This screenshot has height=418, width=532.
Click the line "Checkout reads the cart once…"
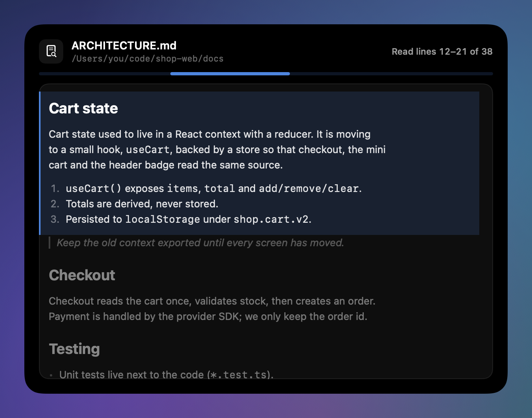(212, 301)
